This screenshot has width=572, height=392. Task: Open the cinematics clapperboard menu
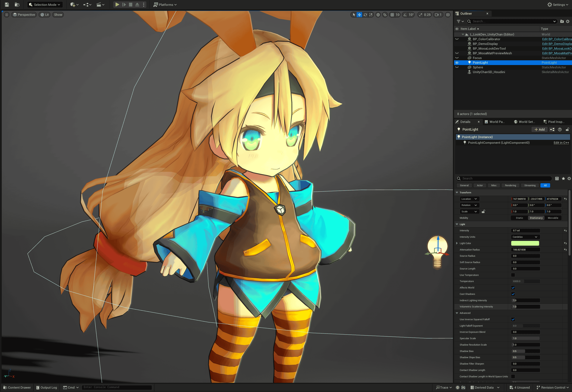click(x=100, y=5)
